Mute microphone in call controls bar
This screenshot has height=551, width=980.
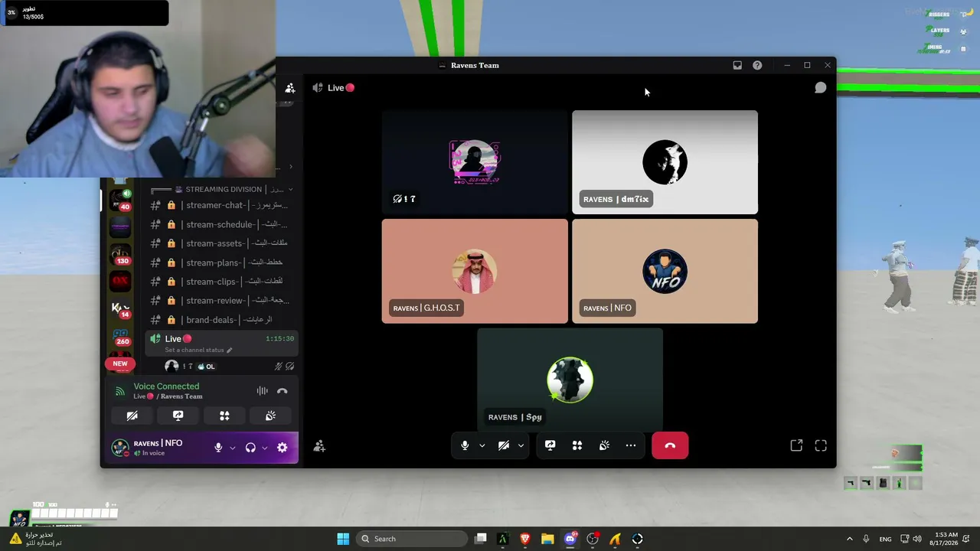[x=465, y=445]
